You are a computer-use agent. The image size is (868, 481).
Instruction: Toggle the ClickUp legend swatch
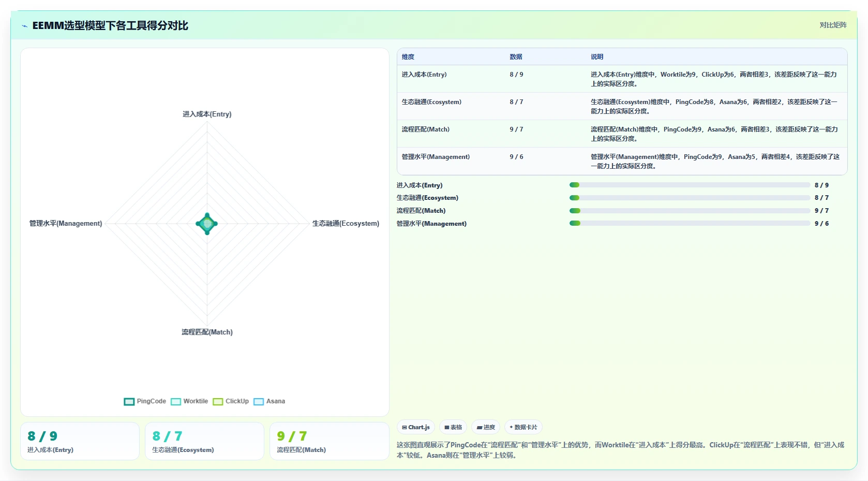coord(218,401)
